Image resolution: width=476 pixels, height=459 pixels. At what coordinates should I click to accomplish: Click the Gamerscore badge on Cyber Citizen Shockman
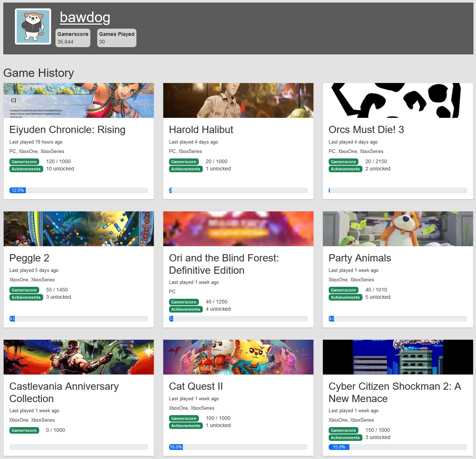[344, 430]
